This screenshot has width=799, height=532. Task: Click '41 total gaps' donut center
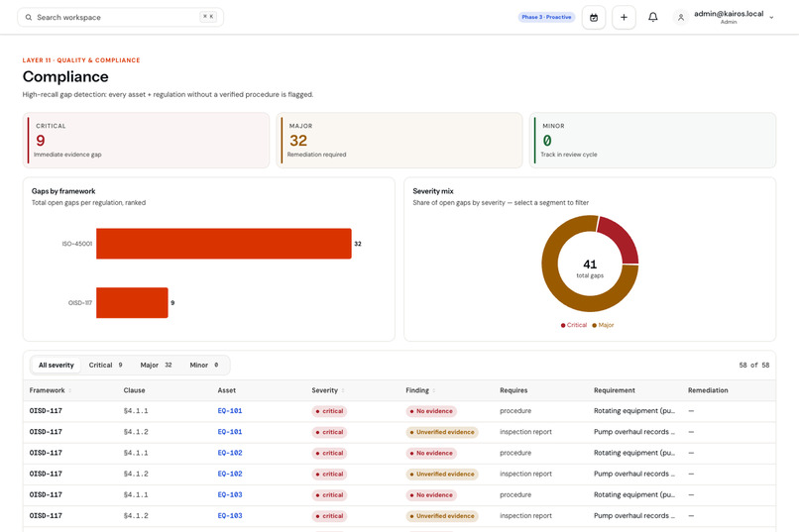pyautogui.click(x=590, y=267)
